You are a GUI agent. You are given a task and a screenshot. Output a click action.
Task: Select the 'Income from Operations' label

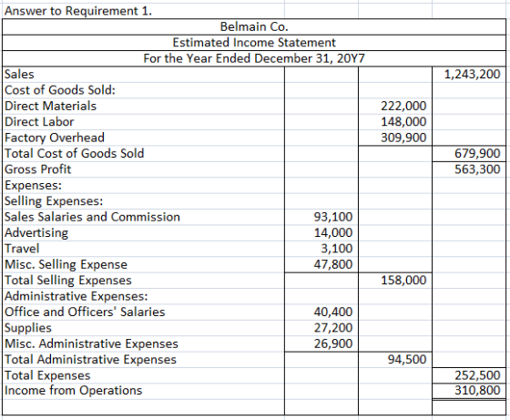tap(74, 391)
